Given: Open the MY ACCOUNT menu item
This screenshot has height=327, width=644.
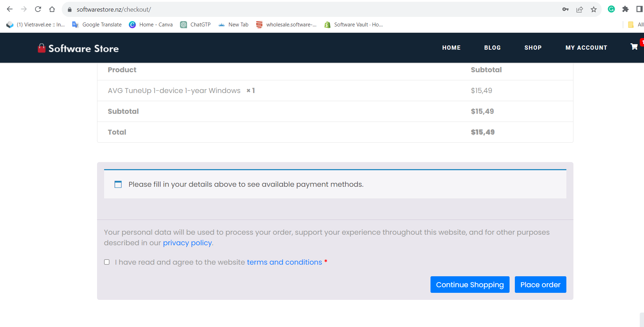Looking at the screenshot, I should [586, 48].
